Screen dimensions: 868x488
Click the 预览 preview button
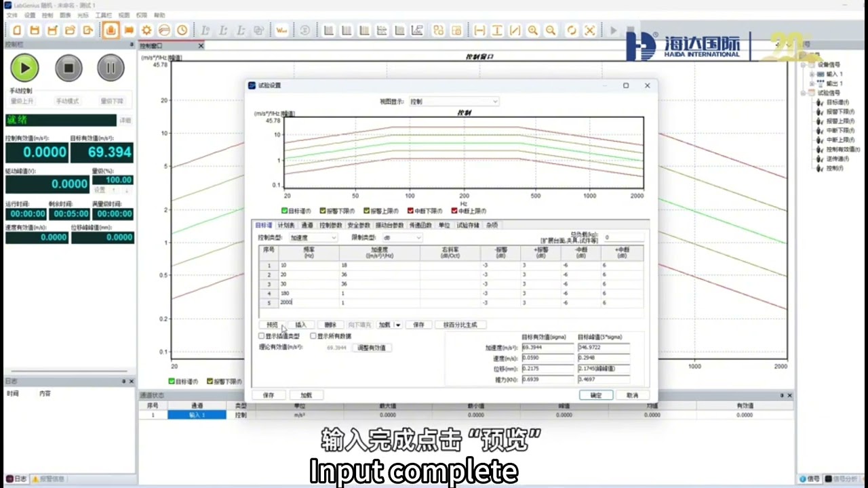point(273,325)
